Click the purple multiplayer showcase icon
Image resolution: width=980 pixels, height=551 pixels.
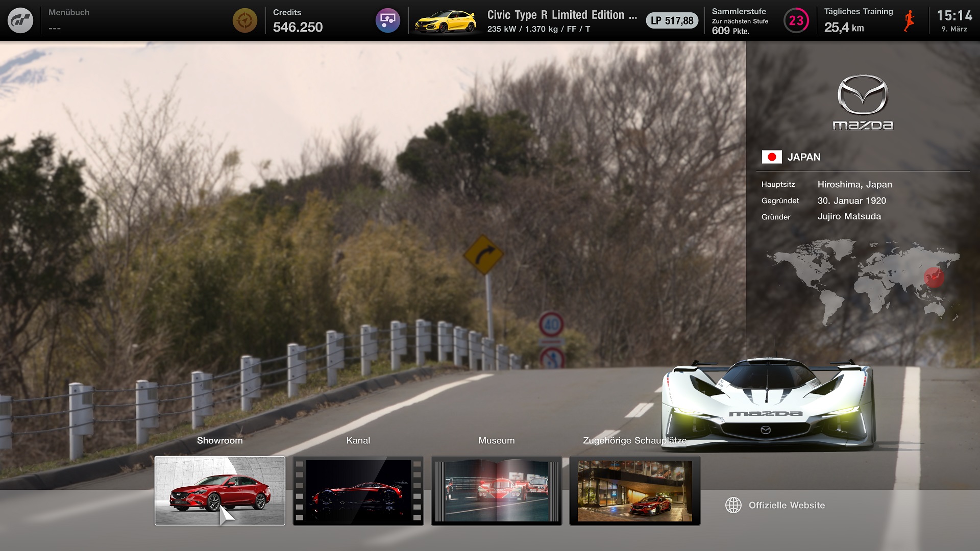point(387,21)
